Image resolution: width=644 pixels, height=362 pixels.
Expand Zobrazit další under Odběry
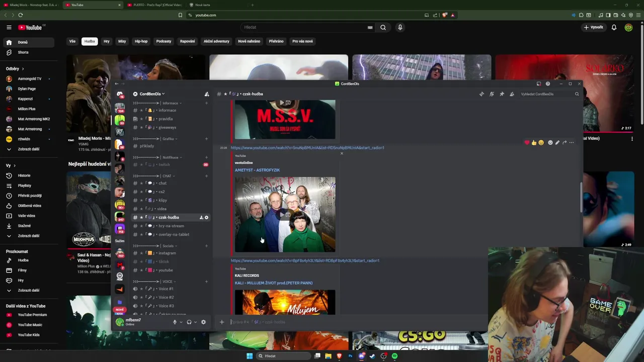29,149
